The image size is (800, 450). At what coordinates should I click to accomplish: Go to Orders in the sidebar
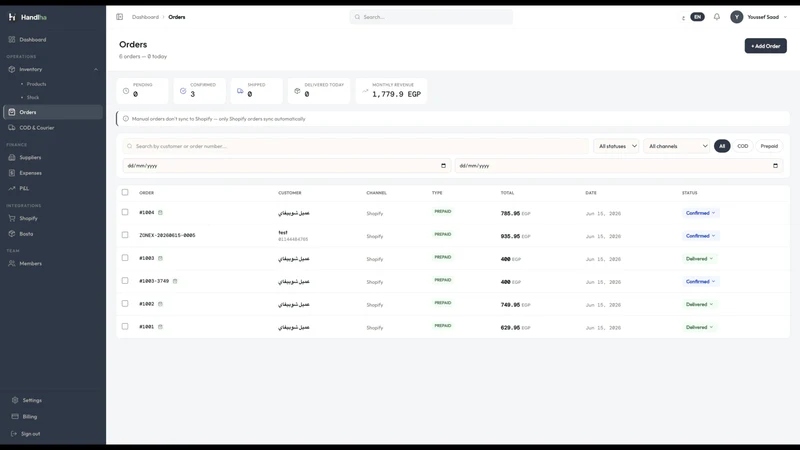(x=53, y=112)
